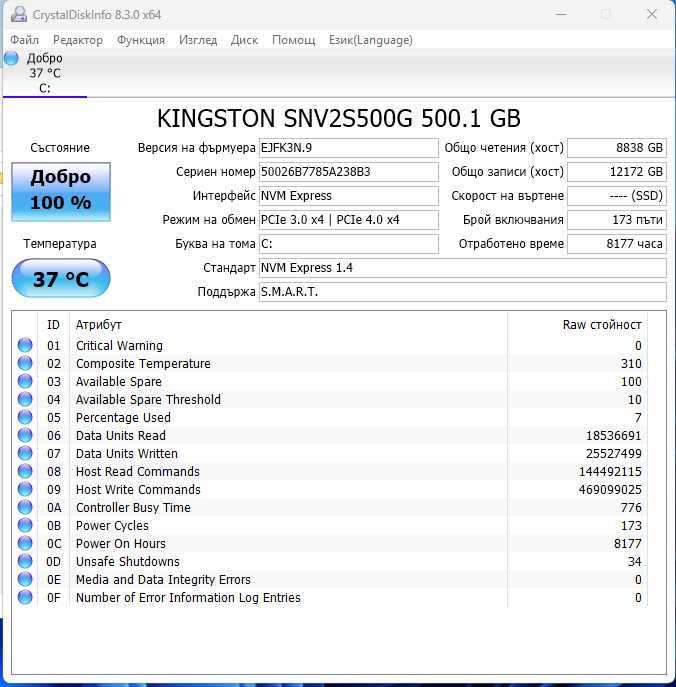Click status orb for Composite Temperature row

pyautogui.click(x=25, y=363)
